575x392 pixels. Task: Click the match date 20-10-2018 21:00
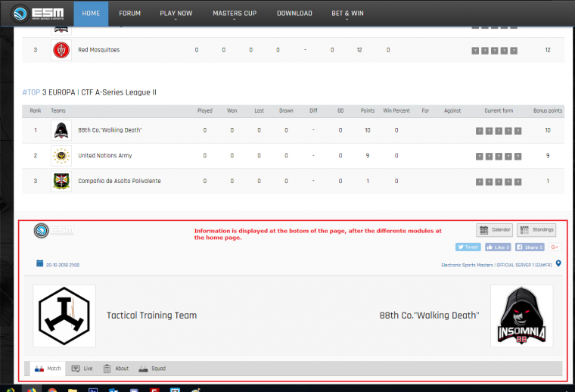(x=63, y=265)
